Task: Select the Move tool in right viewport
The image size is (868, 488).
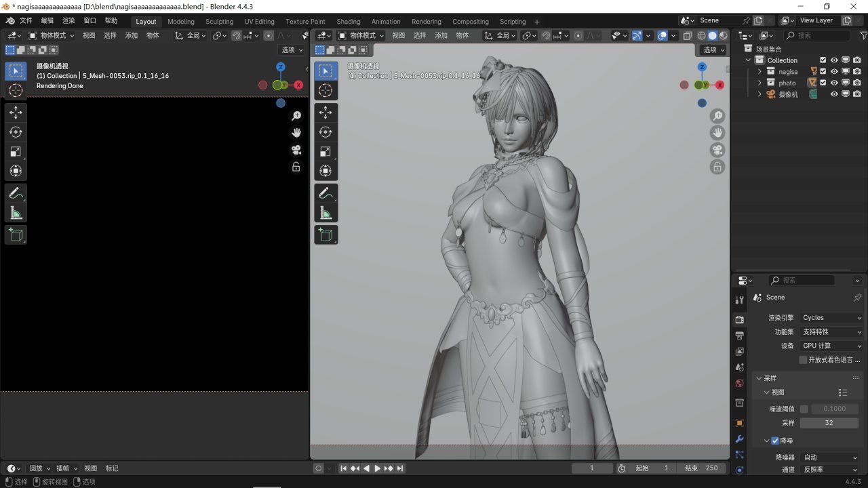Action: point(325,113)
